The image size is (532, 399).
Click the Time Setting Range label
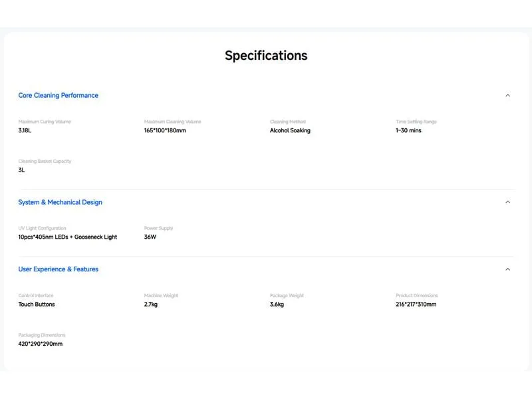[416, 122]
